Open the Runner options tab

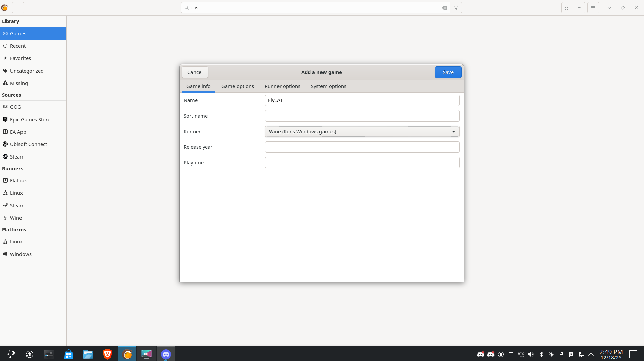coord(282,86)
